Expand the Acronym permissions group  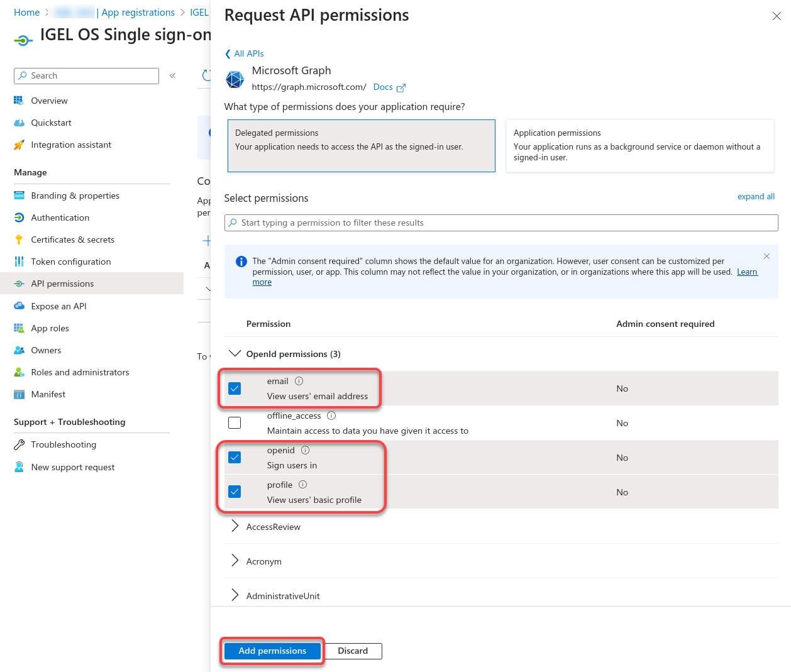tap(235, 561)
